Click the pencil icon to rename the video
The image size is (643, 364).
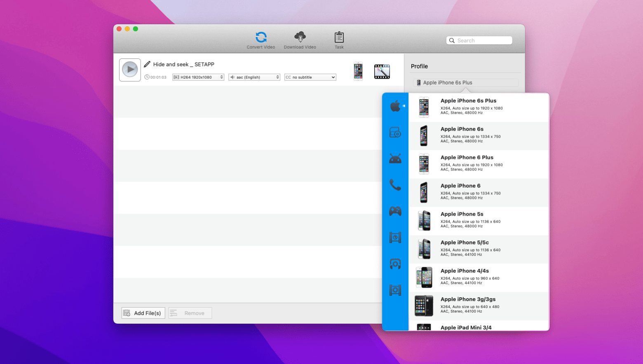(147, 64)
